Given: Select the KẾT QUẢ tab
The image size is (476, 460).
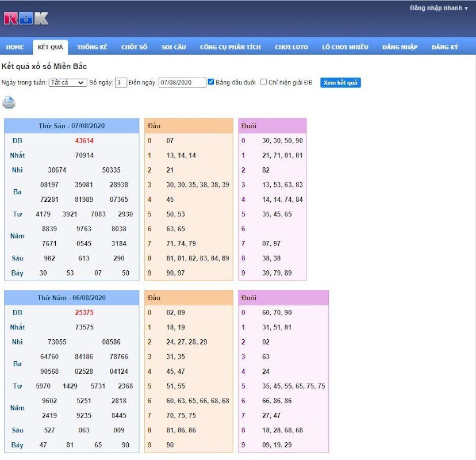Looking at the screenshot, I should tap(51, 47).
